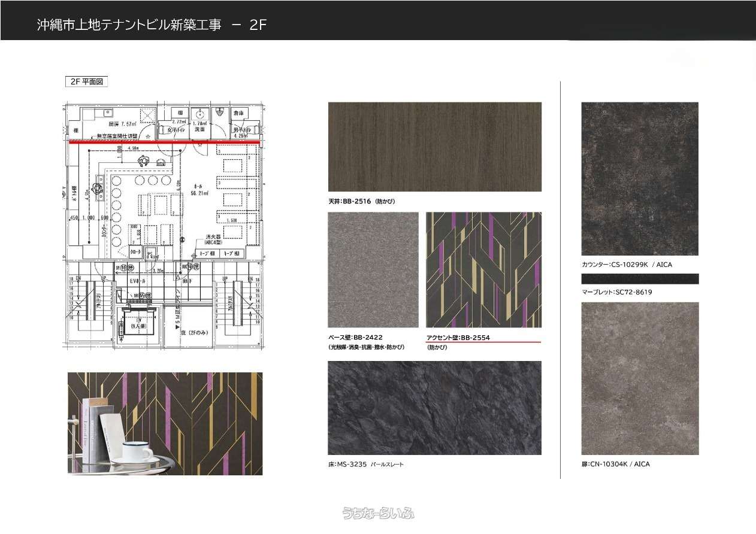
Task: Click the 床:MS-3235 パールスレート caption
Action: [365, 465]
